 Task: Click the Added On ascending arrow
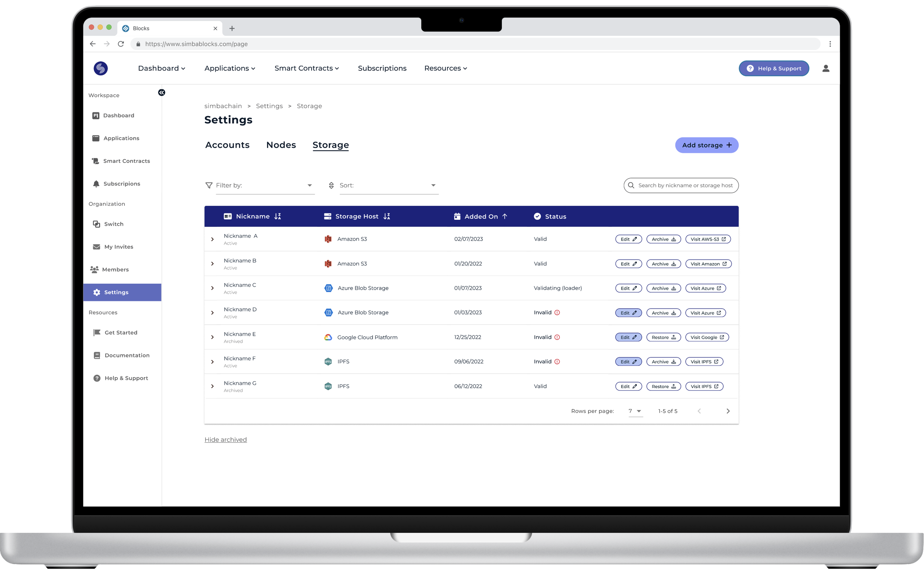[505, 217]
